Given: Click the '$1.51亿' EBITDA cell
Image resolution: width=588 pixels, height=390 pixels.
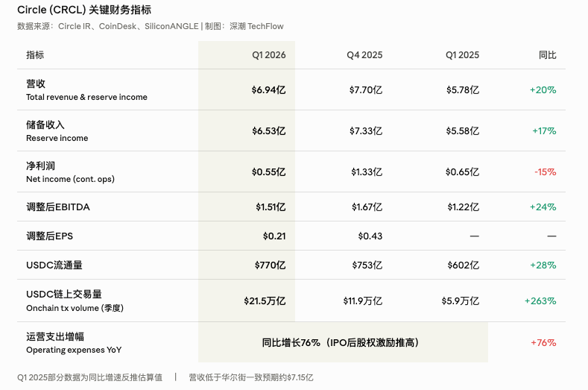Looking at the screenshot, I should 271,207.
